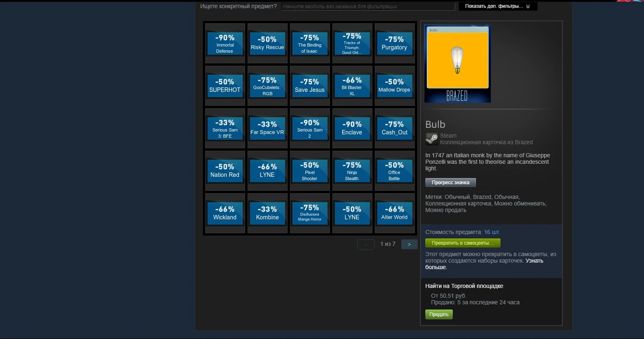
Task: Select the -75% Save Jesus coupon
Action: pyautogui.click(x=310, y=86)
